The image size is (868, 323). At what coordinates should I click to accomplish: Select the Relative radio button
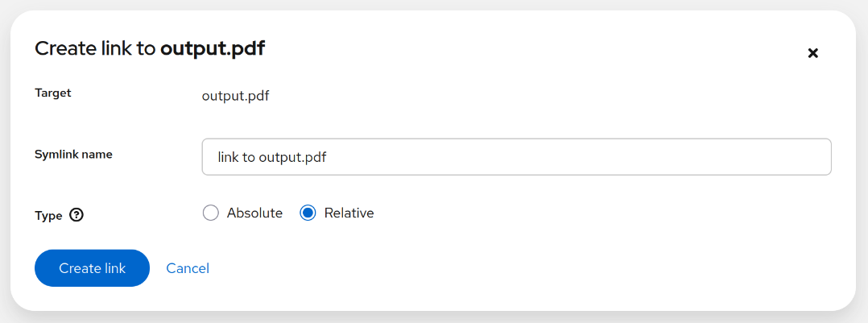pyautogui.click(x=308, y=213)
